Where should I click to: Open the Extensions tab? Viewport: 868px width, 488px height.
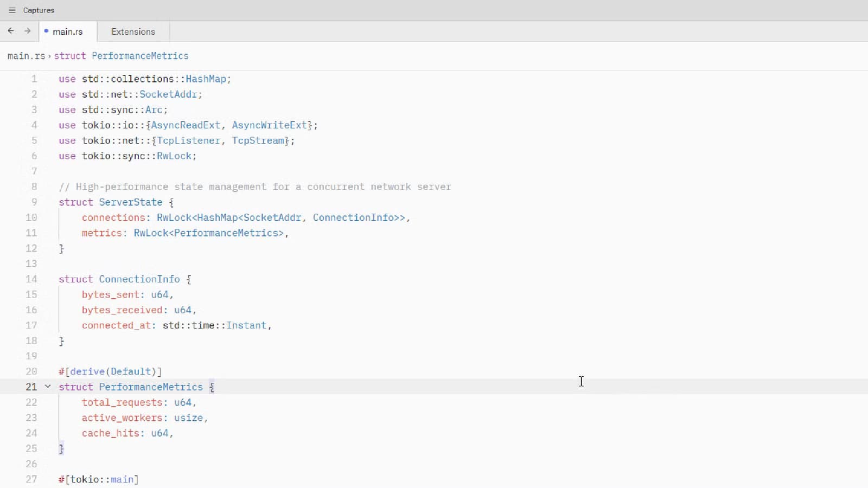coord(133,31)
